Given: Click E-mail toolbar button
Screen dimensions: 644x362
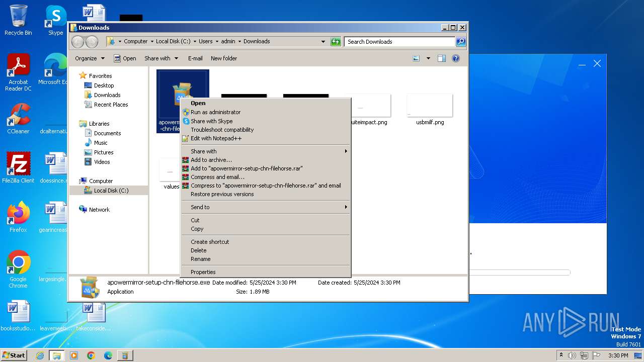Looking at the screenshot, I should [195, 58].
